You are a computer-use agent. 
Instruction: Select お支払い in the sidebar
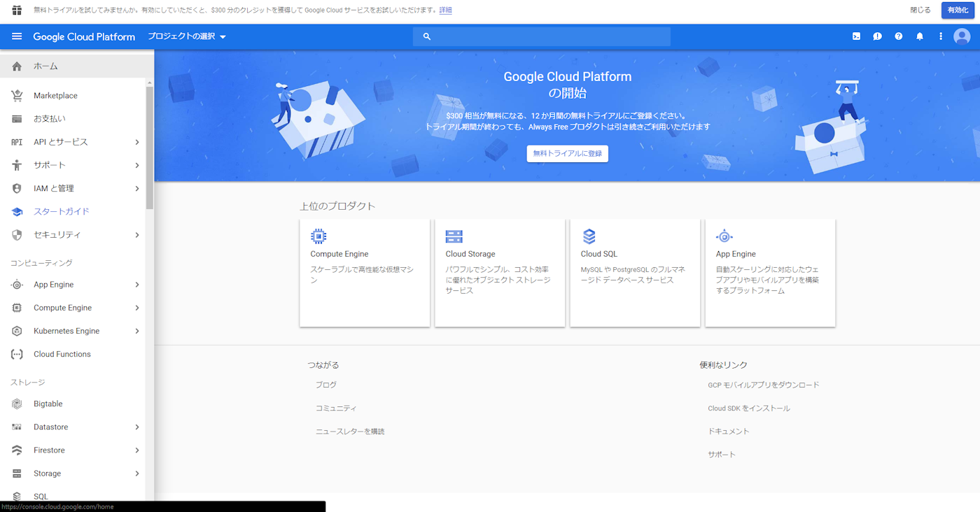tap(73, 119)
